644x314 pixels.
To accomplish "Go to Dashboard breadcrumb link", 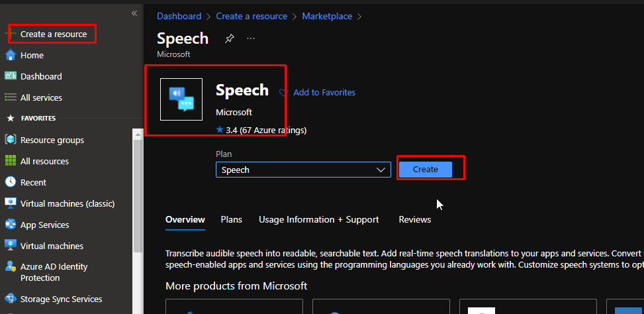I will (179, 16).
